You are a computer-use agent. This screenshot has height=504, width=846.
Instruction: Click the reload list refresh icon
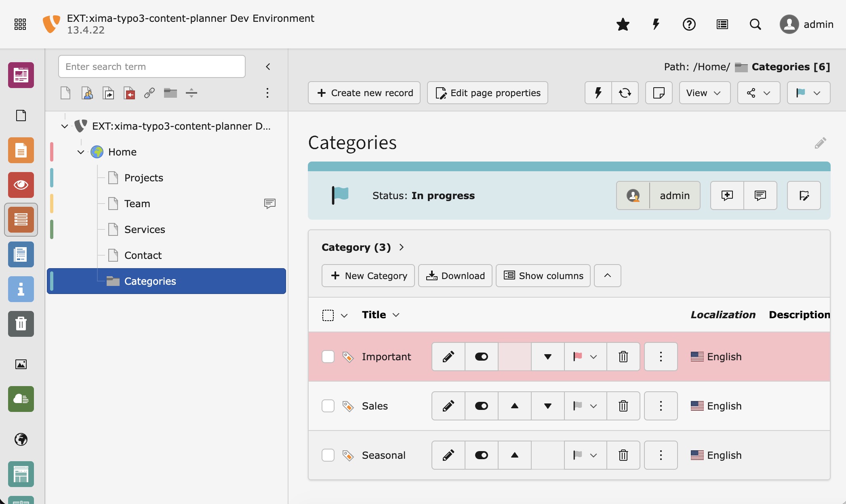(625, 93)
